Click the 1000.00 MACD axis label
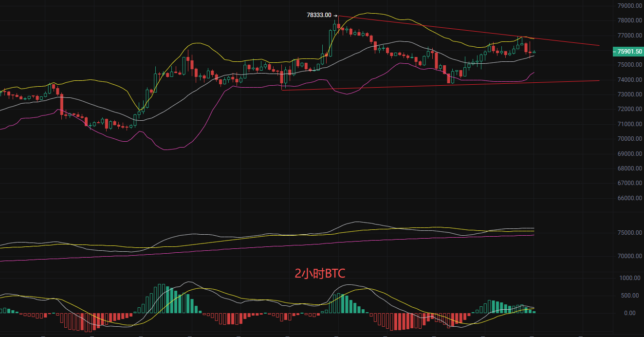This screenshot has width=644, height=337. click(x=631, y=278)
